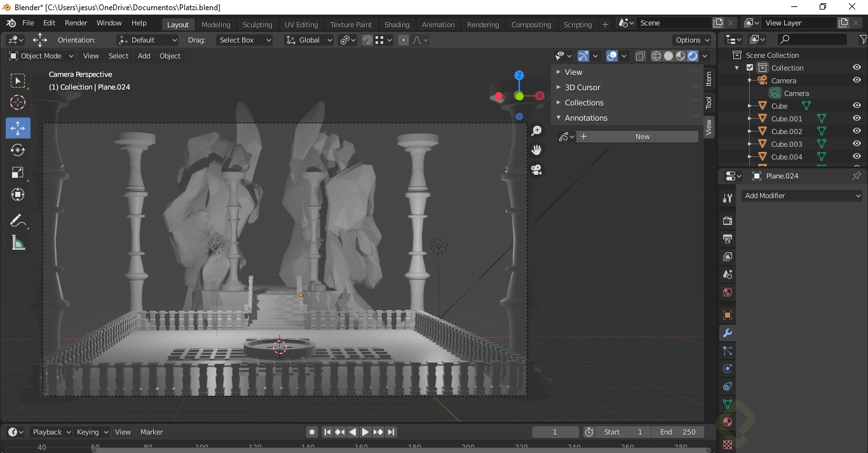Enable Rendered viewport shading
Image resolution: width=868 pixels, height=453 pixels.
(x=691, y=56)
